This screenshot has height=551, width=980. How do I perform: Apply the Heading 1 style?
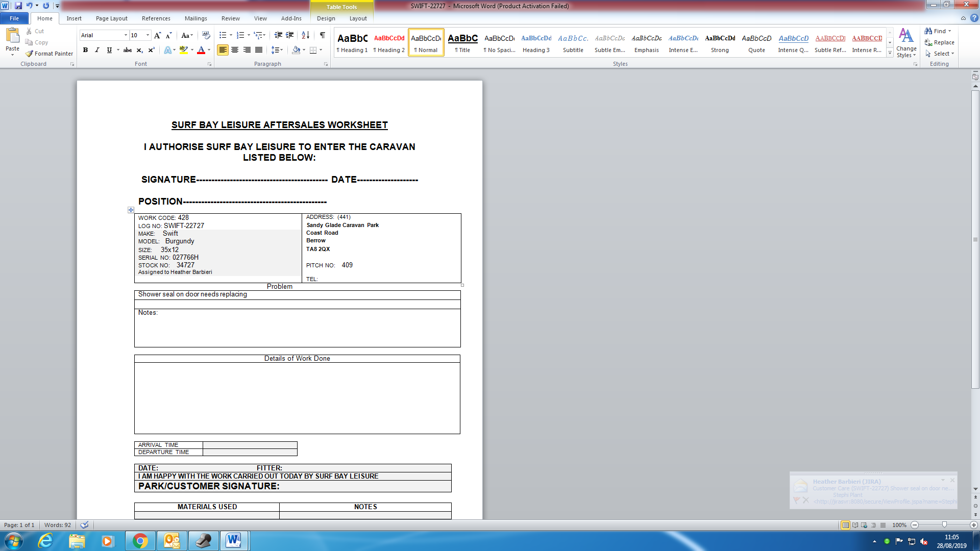point(352,42)
